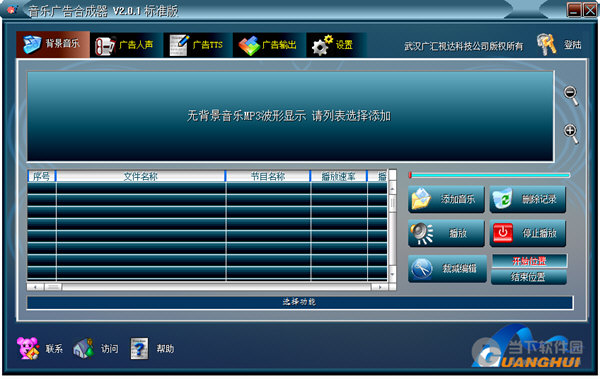
Task: Click the zoom in magnifier icon
Action: [x=571, y=134]
